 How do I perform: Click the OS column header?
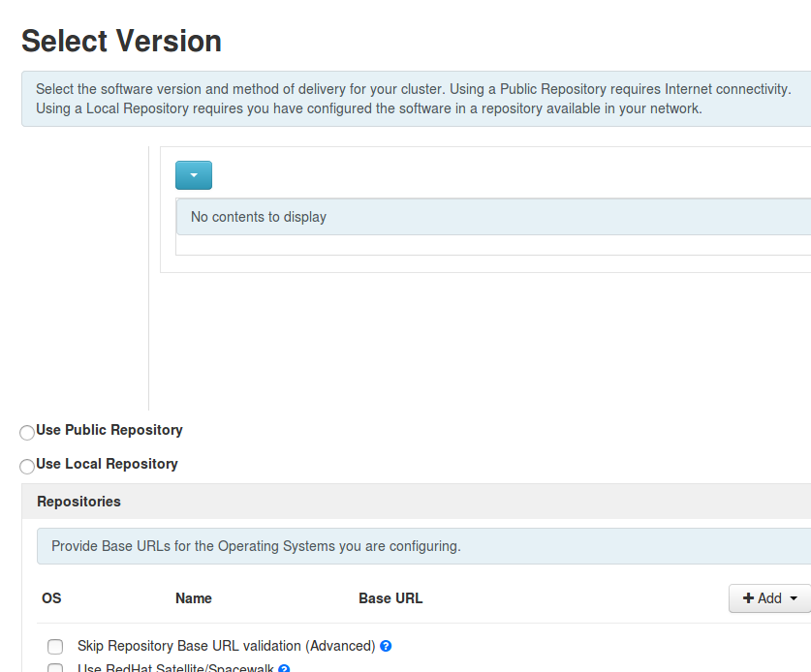[51, 598]
